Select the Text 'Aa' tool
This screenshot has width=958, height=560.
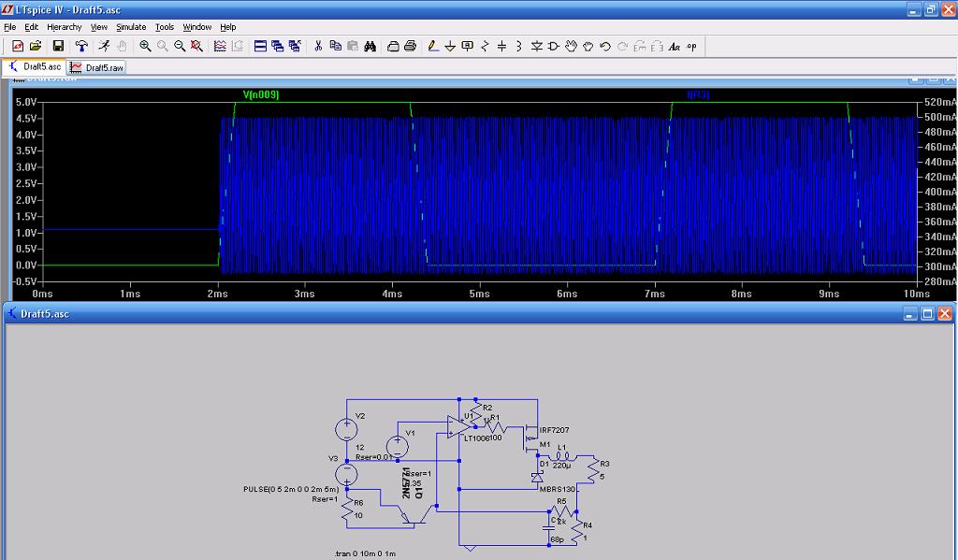(x=674, y=47)
